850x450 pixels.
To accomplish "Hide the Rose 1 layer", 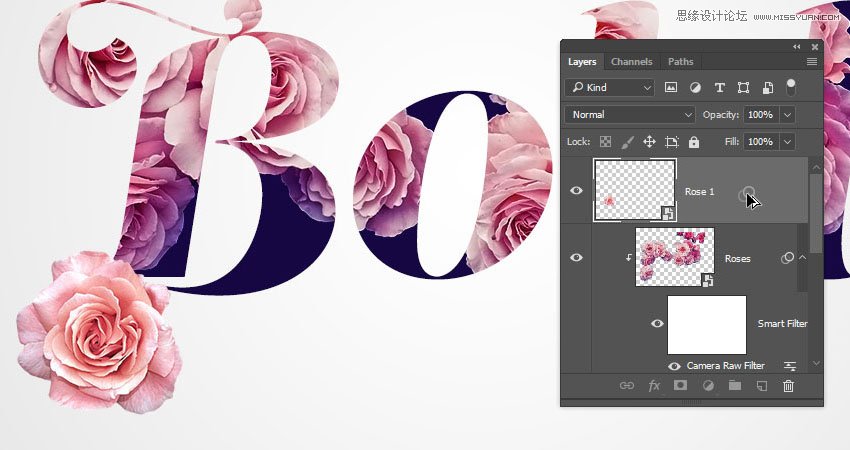I will pos(576,190).
